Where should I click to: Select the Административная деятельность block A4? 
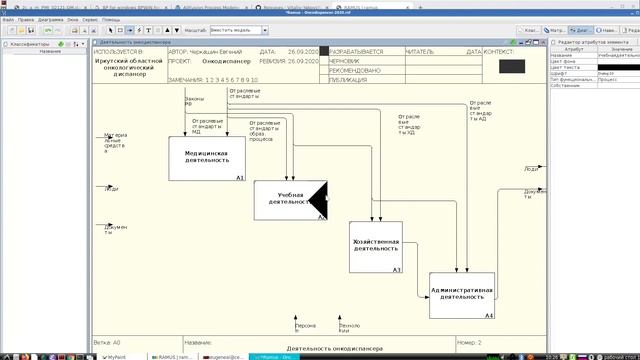(x=462, y=296)
